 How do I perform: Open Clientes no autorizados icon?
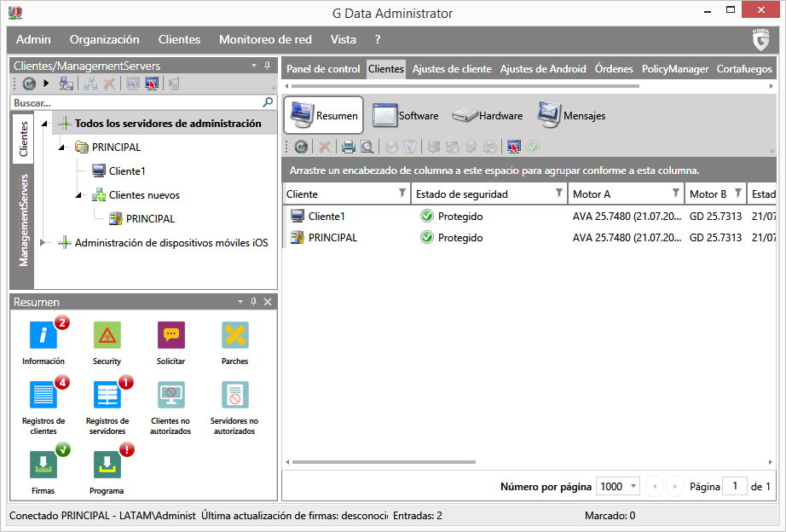(170, 396)
